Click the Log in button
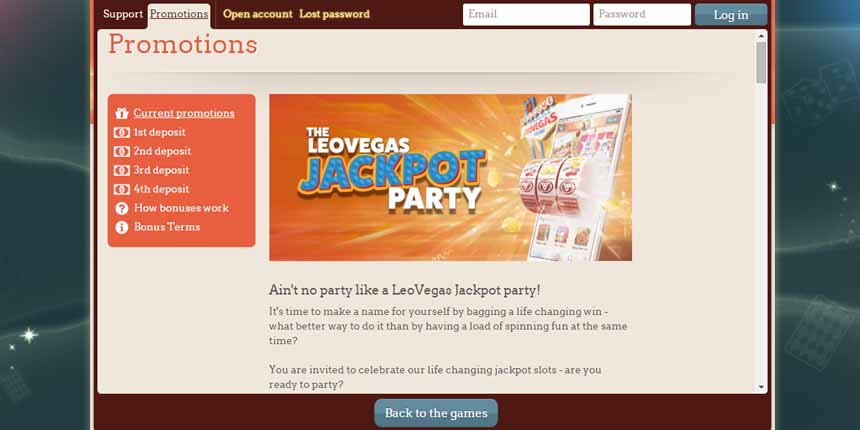The width and height of the screenshot is (860, 430). [731, 15]
